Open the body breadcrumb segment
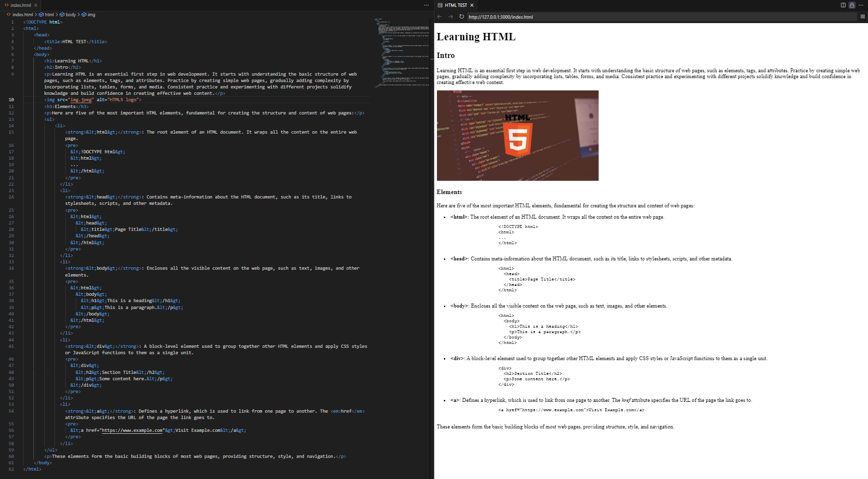Screen dimensions: 868x479 click(71, 15)
